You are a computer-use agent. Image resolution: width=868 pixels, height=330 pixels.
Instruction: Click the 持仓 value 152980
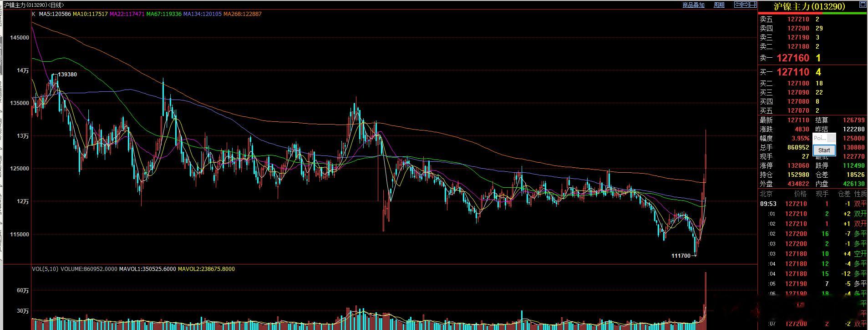[x=798, y=175]
